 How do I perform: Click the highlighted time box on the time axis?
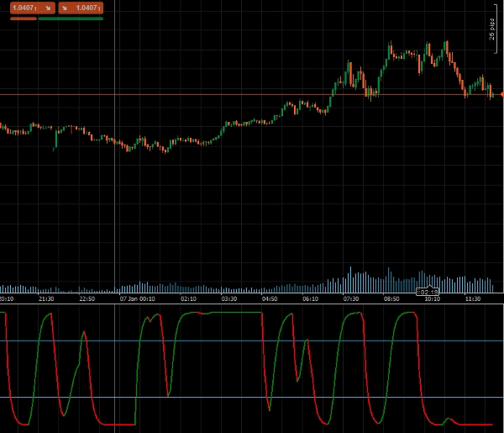[x=428, y=293]
